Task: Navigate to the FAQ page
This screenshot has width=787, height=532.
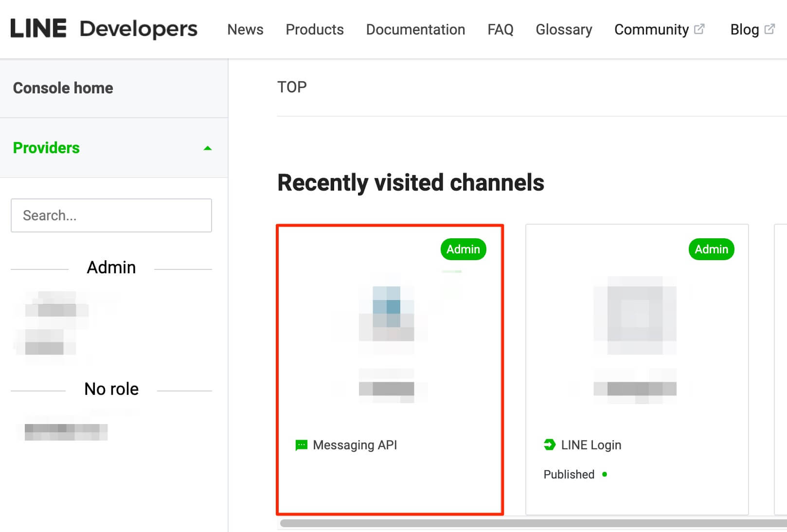Action: 501,30
